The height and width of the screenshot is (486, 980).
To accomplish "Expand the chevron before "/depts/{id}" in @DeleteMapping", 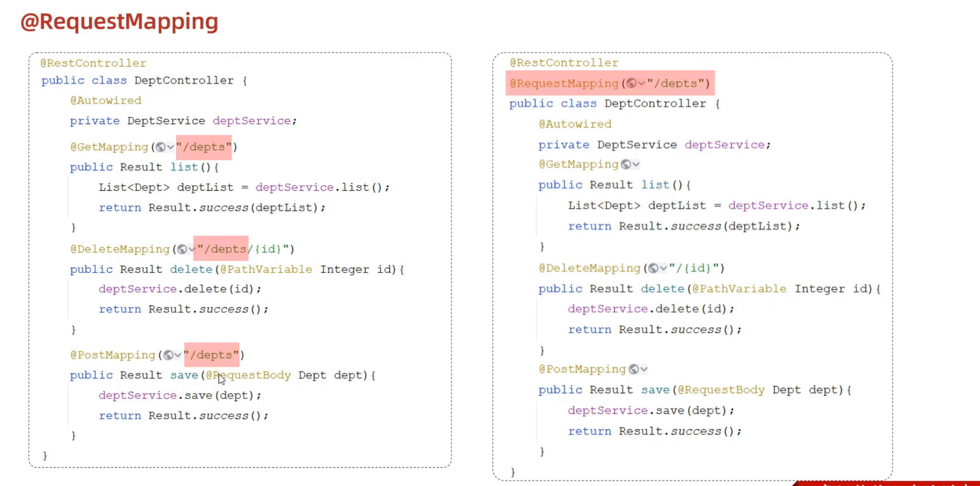I will (x=191, y=249).
